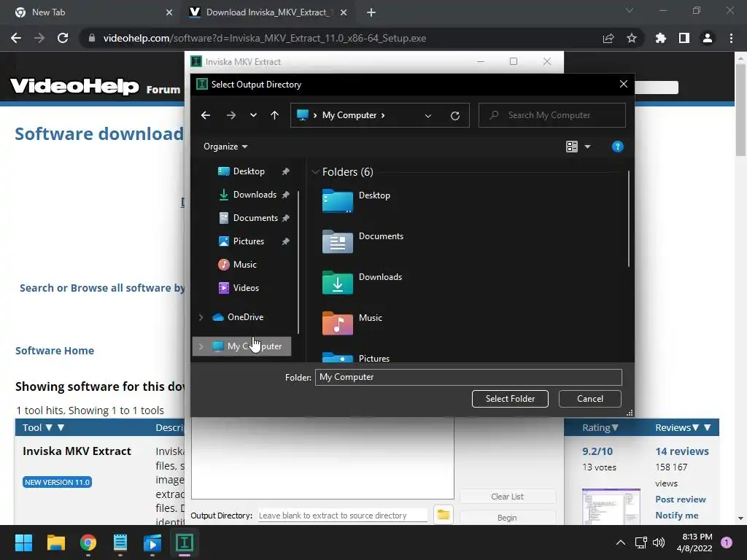Open a new browser tab
747x560 pixels.
371,13
